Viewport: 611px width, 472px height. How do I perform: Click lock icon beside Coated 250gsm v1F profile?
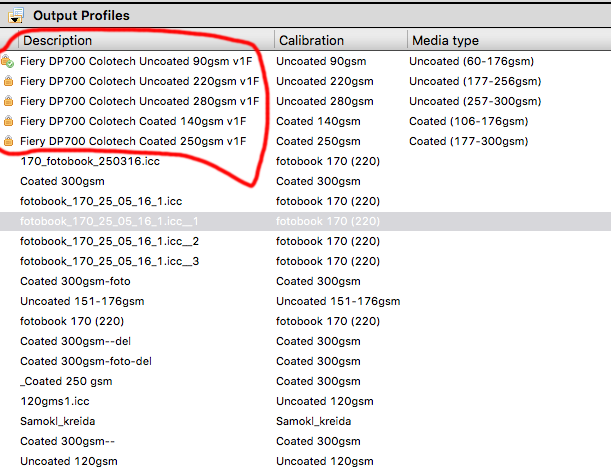point(8,141)
